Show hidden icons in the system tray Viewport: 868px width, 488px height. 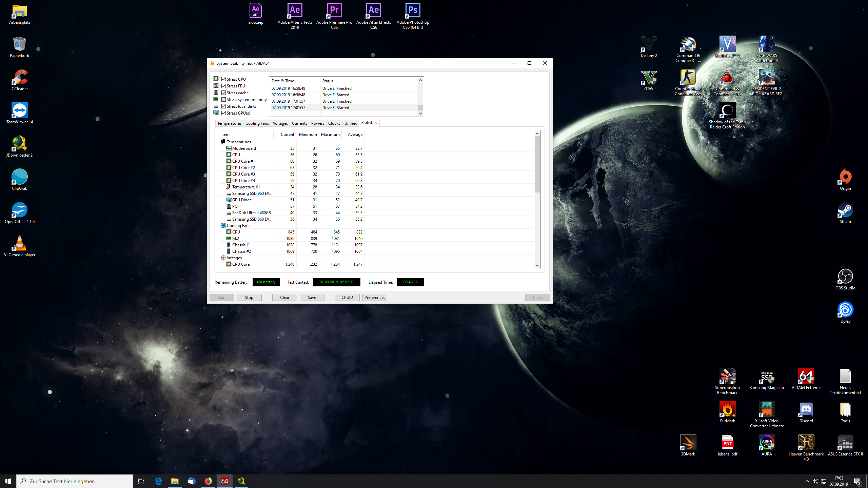pyautogui.click(x=807, y=481)
